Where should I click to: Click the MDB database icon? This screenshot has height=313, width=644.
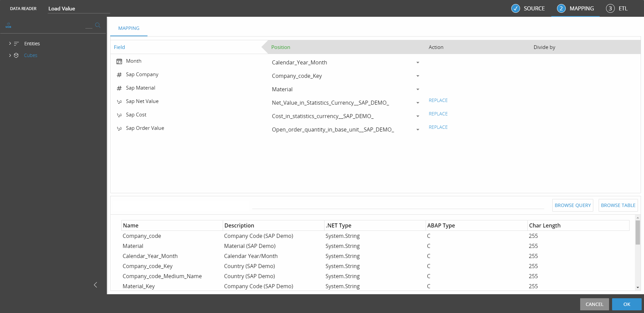click(x=8, y=25)
